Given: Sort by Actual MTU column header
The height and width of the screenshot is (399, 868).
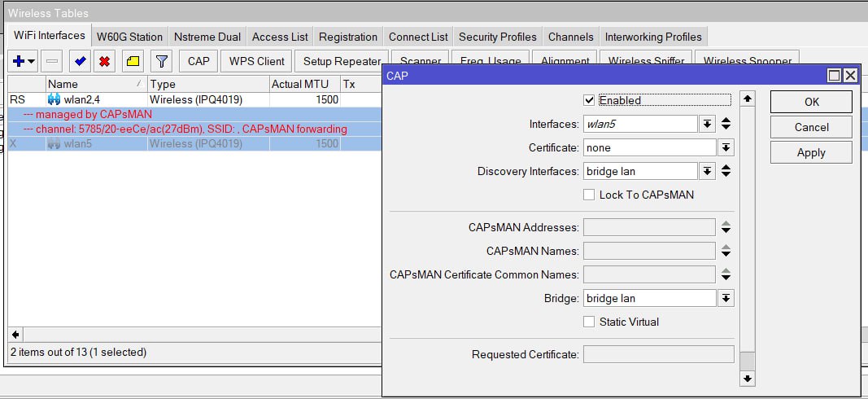Looking at the screenshot, I should tap(304, 84).
